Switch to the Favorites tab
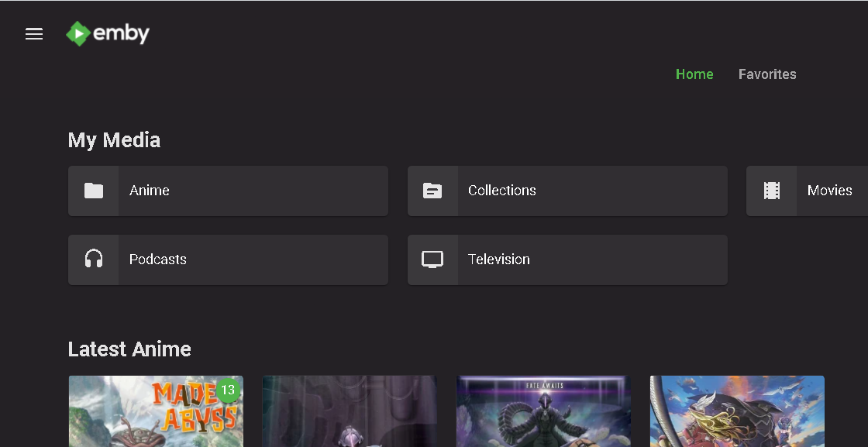Image resolution: width=868 pixels, height=447 pixels. click(x=767, y=74)
